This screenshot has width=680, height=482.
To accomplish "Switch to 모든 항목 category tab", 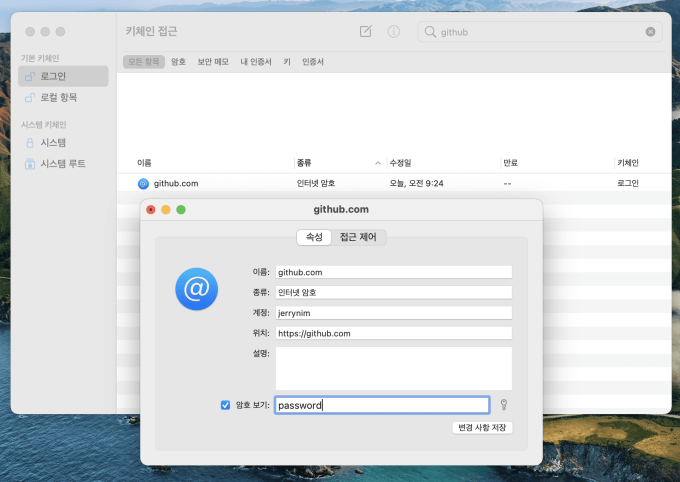I will 144,62.
